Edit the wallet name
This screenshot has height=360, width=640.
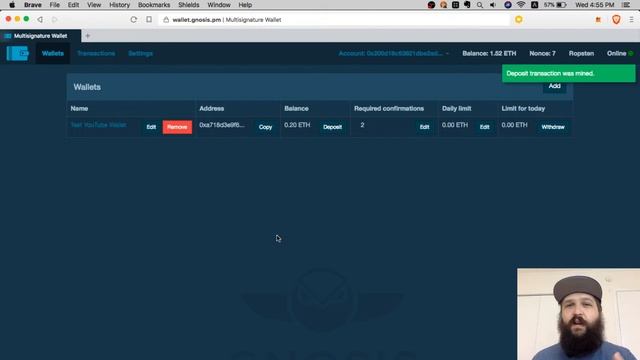151,127
